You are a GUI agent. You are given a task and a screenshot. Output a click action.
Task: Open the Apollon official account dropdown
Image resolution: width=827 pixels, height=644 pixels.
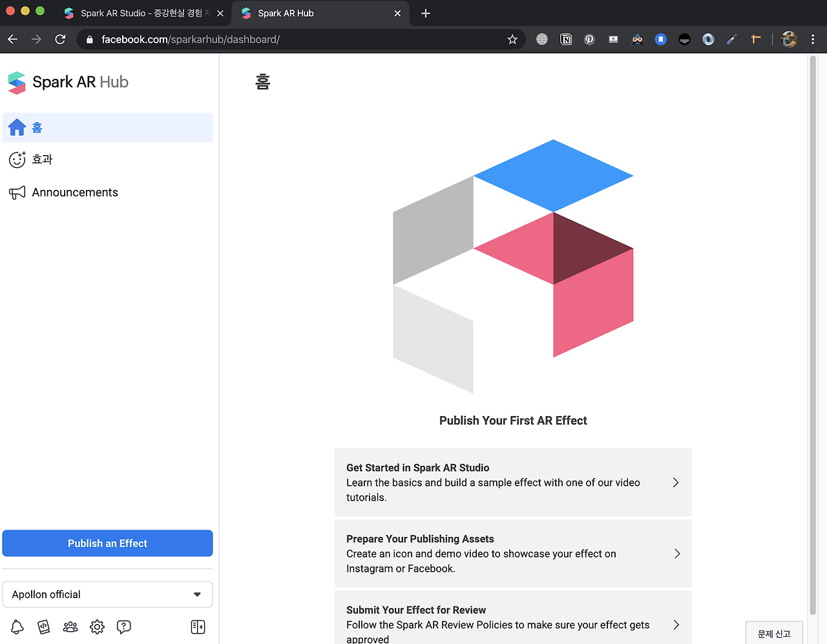pyautogui.click(x=107, y=594)
